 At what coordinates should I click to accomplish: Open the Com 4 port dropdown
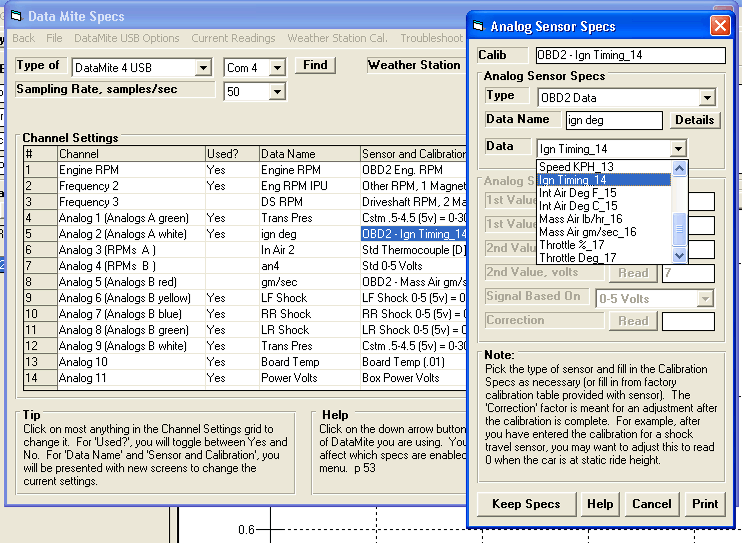pos(277,68)
